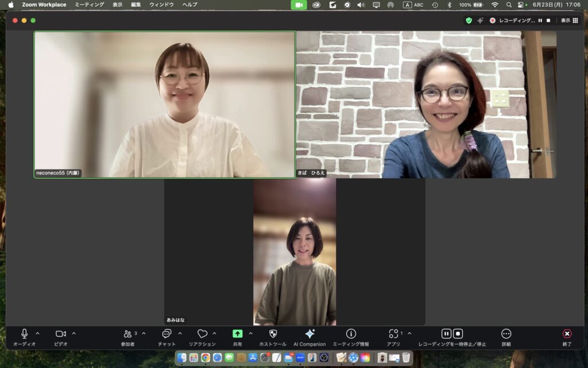This screenshot has height=368, width=588.
Task: Select the あみはな participant video tile
Action: (295, 253)
